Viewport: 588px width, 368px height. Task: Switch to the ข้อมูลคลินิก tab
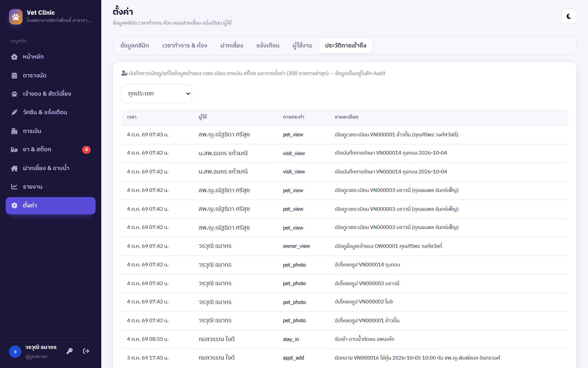click(135, 46)
